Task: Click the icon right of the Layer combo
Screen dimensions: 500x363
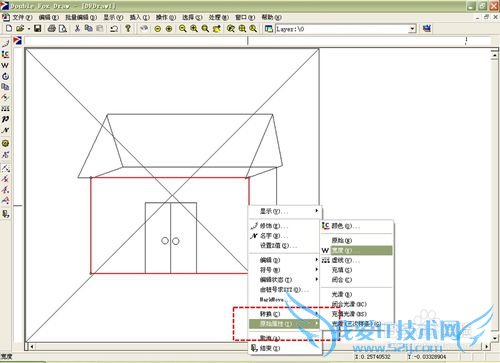Action: coord(427,29)
